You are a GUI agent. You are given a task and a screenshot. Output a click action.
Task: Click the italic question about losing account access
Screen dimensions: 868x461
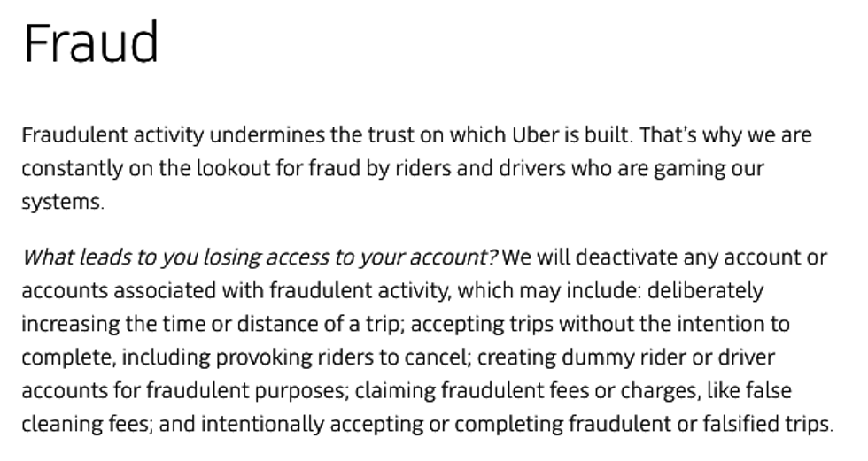[260, 257]
